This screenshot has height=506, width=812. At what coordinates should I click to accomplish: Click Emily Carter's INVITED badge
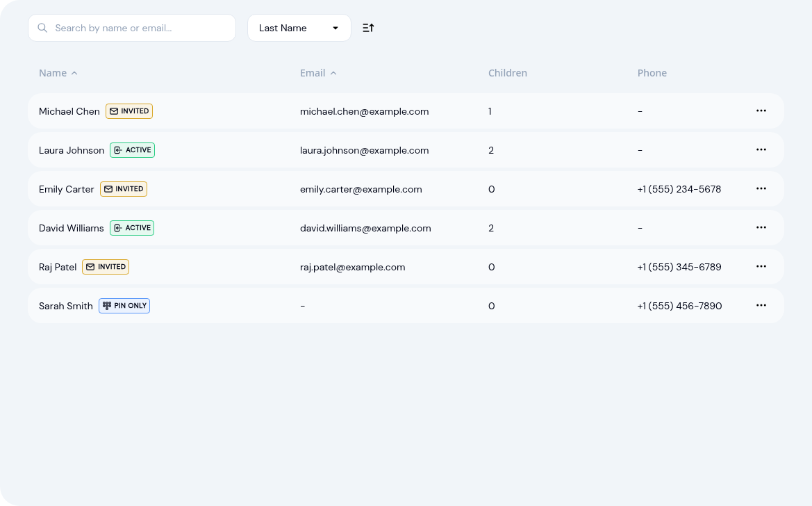pyautogui.click(x=123, y=189)
